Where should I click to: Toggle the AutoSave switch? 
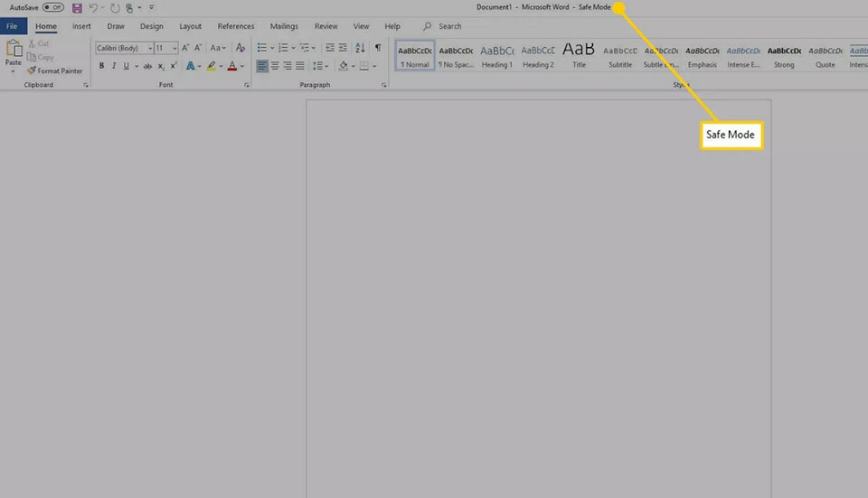(x=53, y=7)
